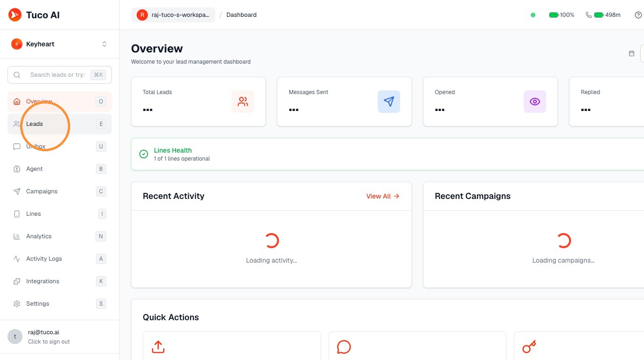
Task: Open the raj-tuco-s-workspace selector
Action: (173, 15)
